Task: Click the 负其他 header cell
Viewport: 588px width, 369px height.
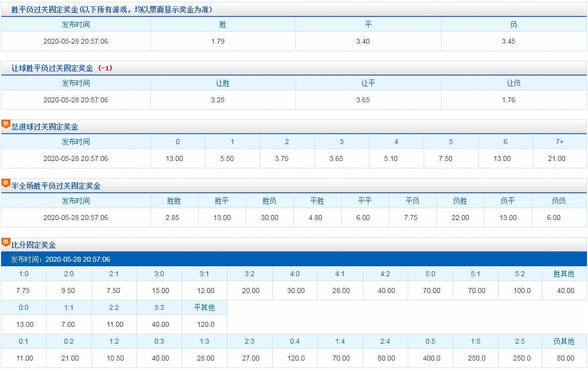Action: pyautogui.click(x=564, y=341)
